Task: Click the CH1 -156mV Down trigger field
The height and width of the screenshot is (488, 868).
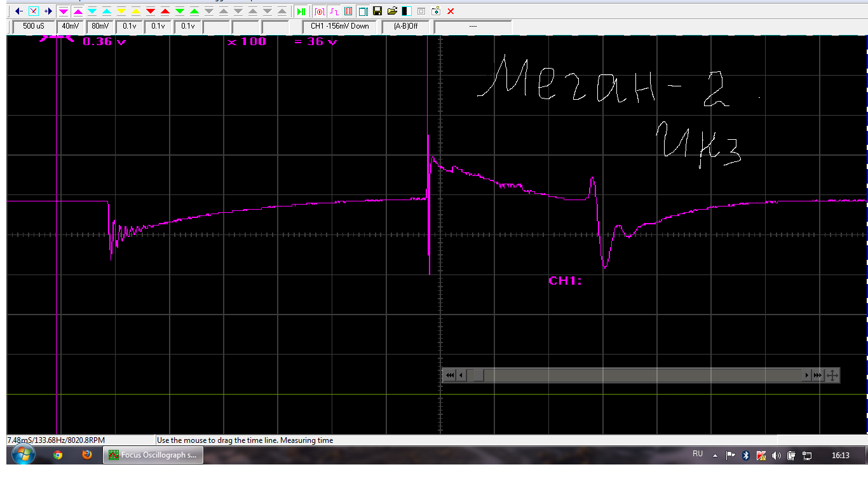Action: coord(340,27)
